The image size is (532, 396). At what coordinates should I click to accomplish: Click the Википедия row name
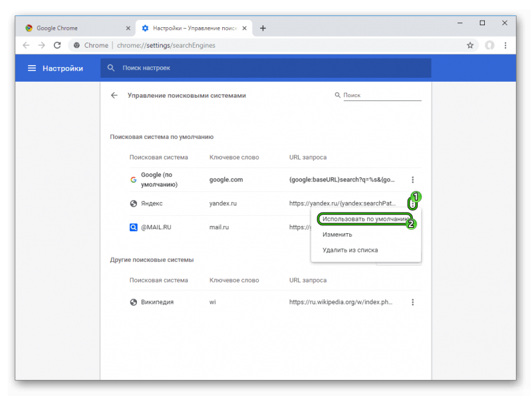[x=157, y=302]
